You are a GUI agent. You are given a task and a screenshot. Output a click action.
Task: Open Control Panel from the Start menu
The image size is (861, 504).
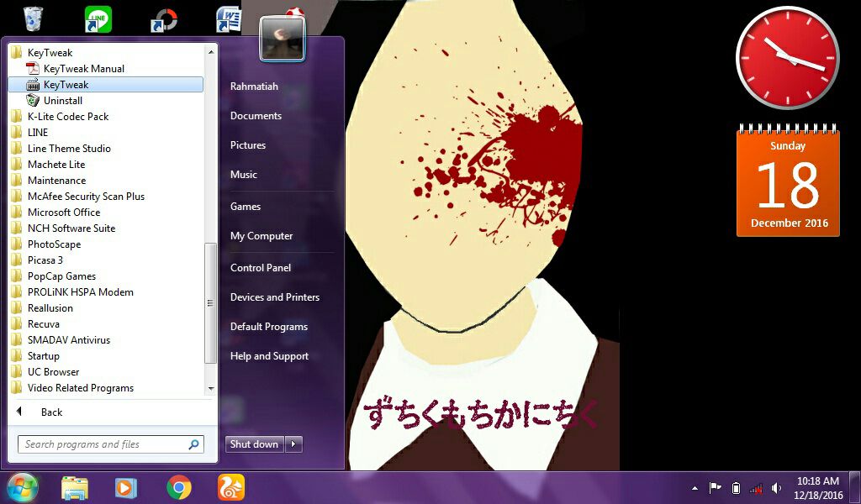261,268
